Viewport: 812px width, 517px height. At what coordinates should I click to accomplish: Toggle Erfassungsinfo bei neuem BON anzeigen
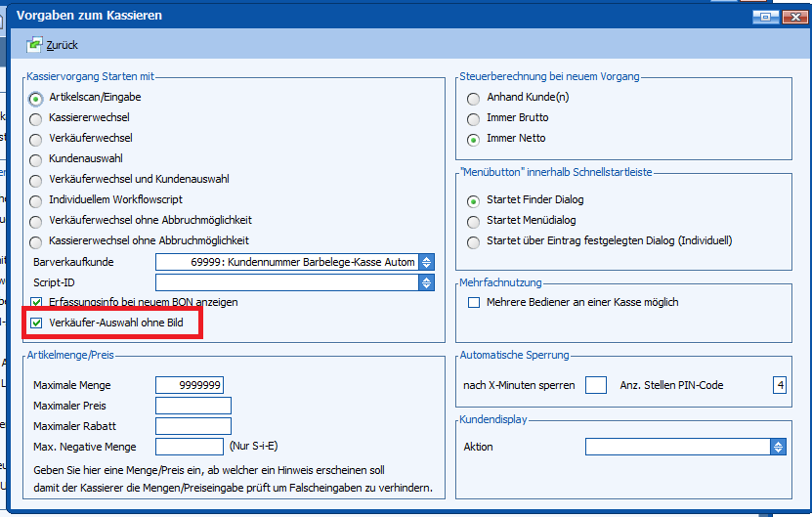[38, 303]
